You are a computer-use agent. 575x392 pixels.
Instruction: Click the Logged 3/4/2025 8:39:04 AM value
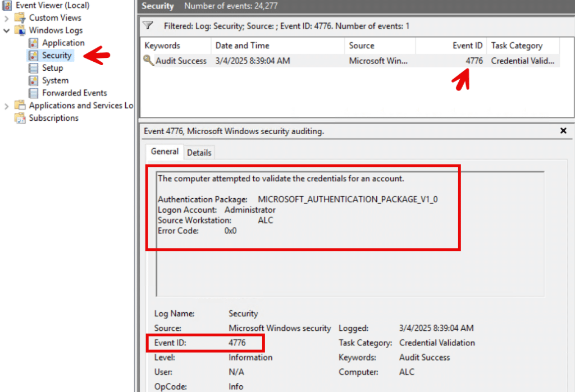tap(436, 328)
